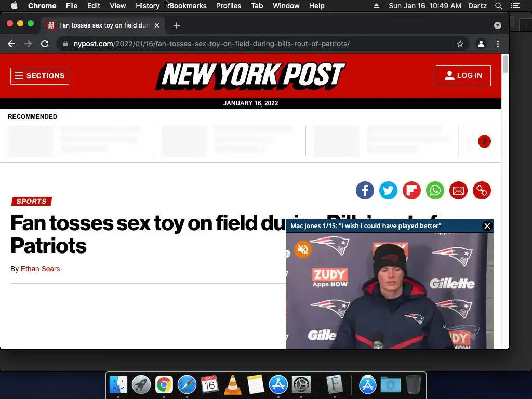The width and height of the screenshot is (532, 399).
Task: Close the floating video player
Action: coord(487,226)
